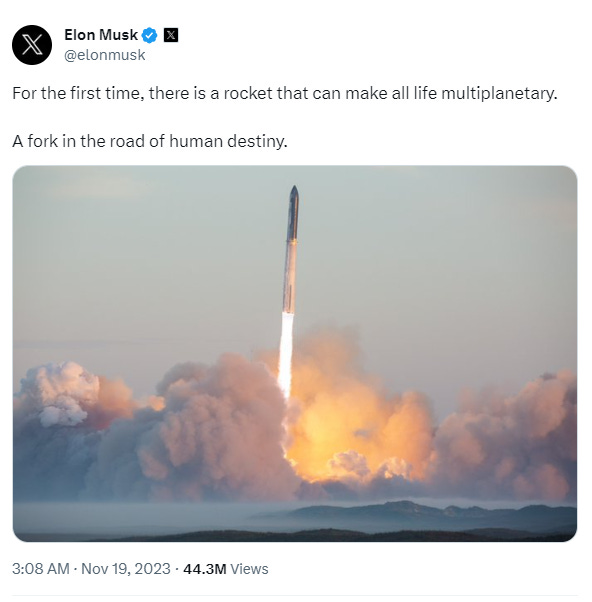592x602 pixels.
Task: Click the Views label
Action: pos(249,569)
